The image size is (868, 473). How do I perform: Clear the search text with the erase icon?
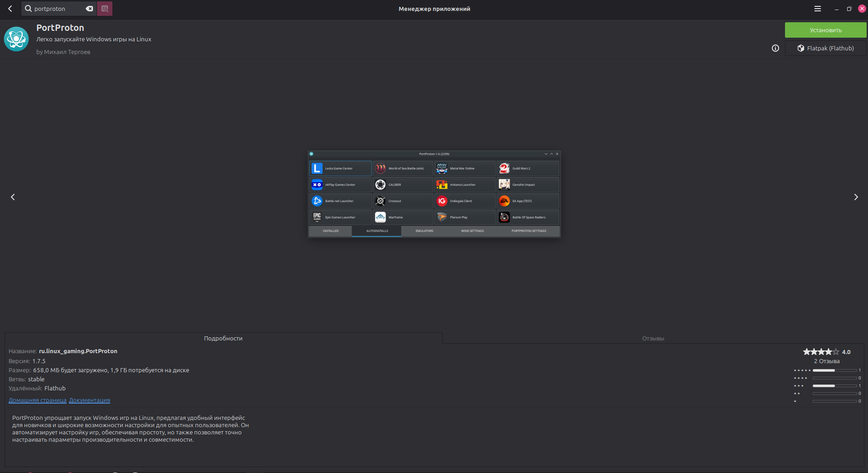[89, 9]
